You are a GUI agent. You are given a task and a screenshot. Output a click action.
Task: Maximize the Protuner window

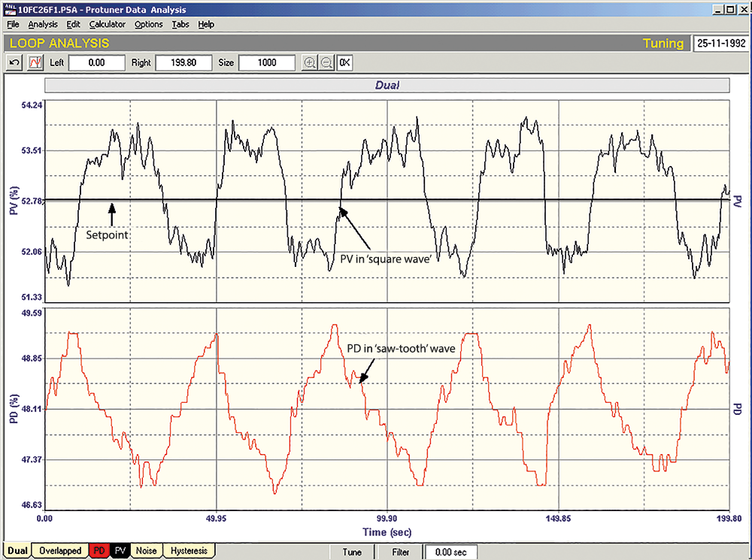coord(730,9)
